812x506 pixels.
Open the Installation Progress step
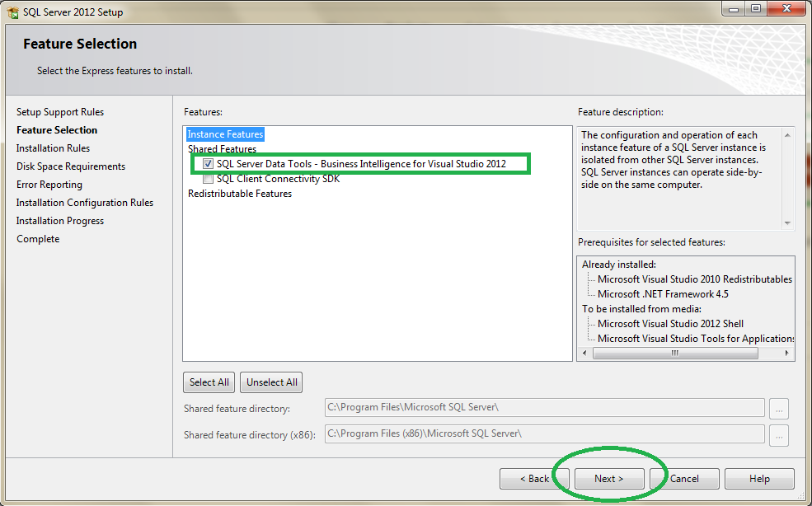tap(60, 221)
